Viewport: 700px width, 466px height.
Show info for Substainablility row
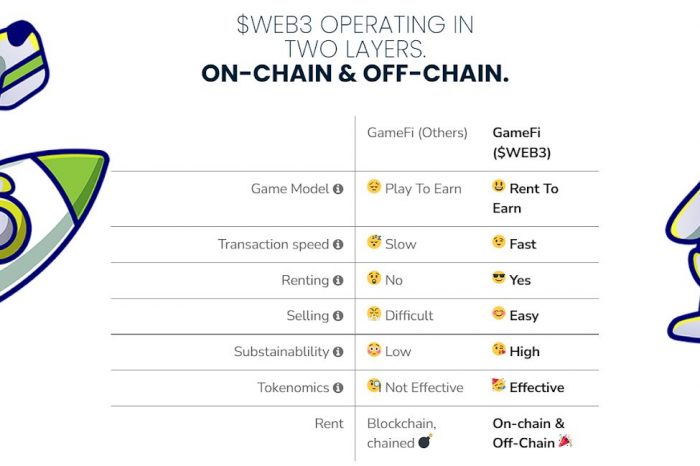pyautogui.click(x=338, y=352)
